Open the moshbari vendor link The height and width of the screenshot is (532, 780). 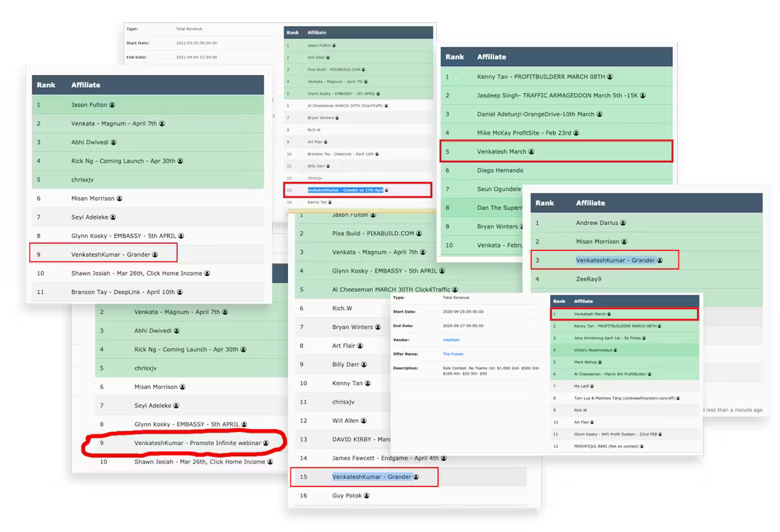(x=450, y=339)
